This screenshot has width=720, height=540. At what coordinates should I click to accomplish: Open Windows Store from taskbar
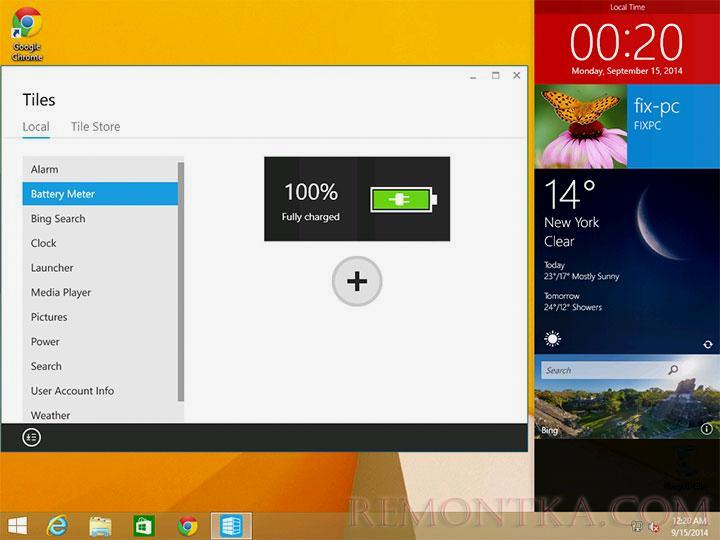tap(143, 525)
